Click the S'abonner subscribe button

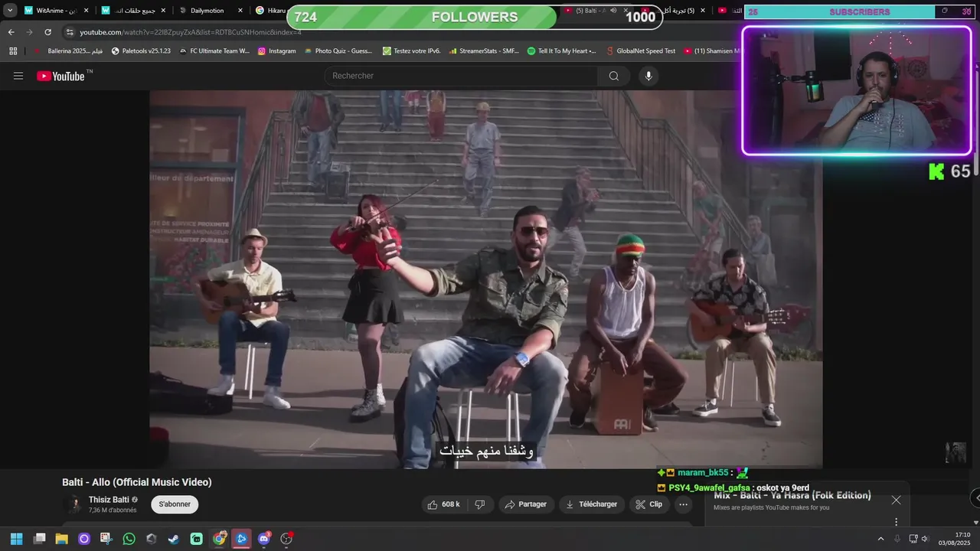(x=175, y=504)
